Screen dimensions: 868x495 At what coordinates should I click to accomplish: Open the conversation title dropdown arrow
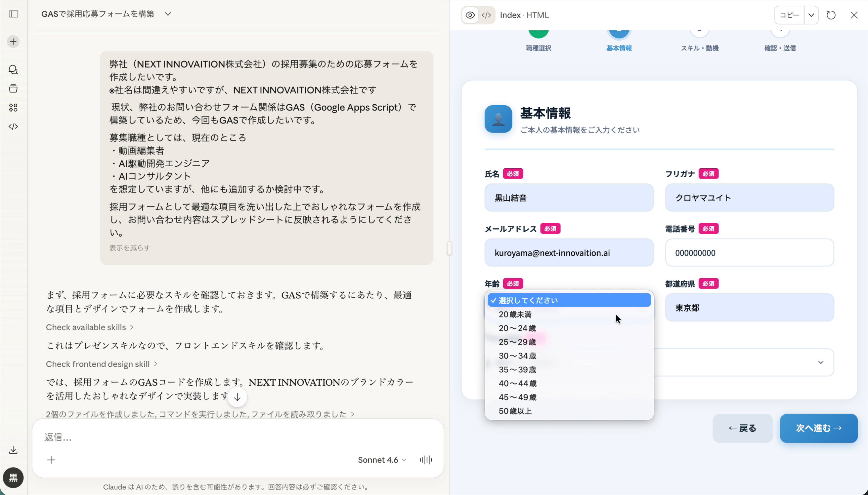(x=168, y=14)
